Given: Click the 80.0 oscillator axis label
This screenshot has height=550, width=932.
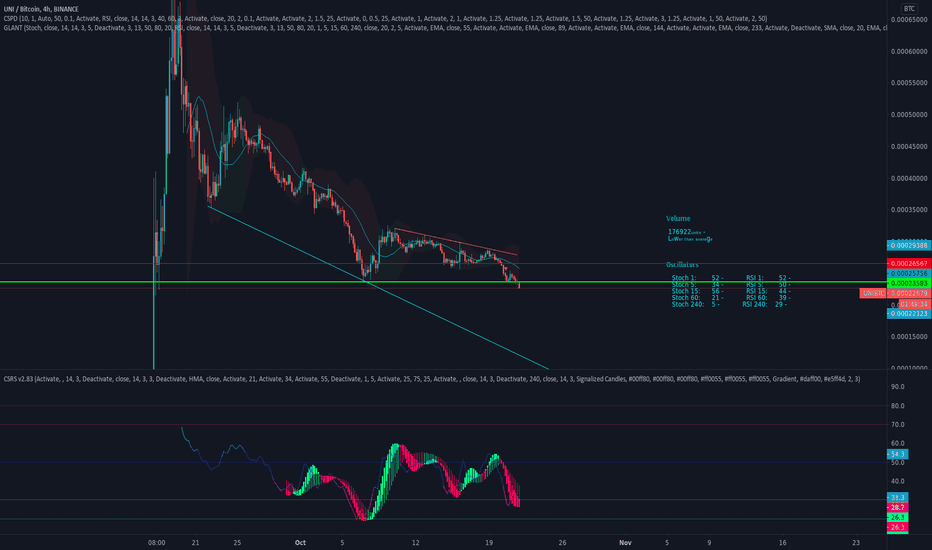Looking at the screenshot, I should click(x=897, y=406).
